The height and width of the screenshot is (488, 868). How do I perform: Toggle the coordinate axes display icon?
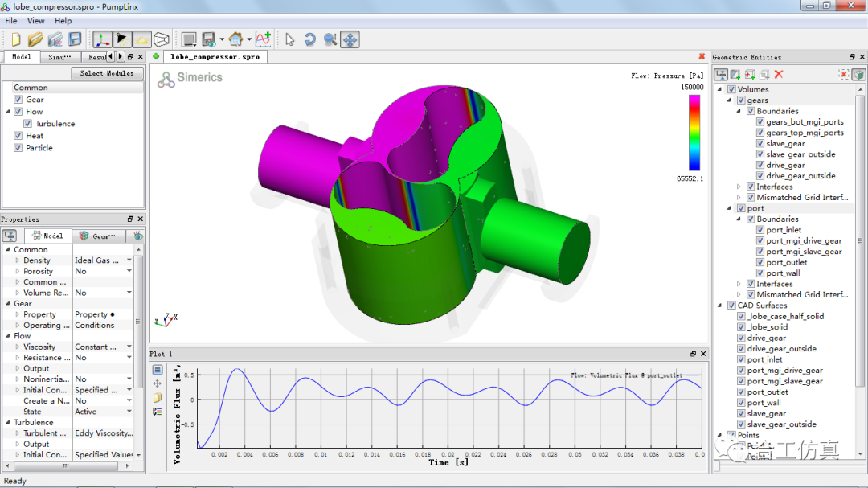102,39
